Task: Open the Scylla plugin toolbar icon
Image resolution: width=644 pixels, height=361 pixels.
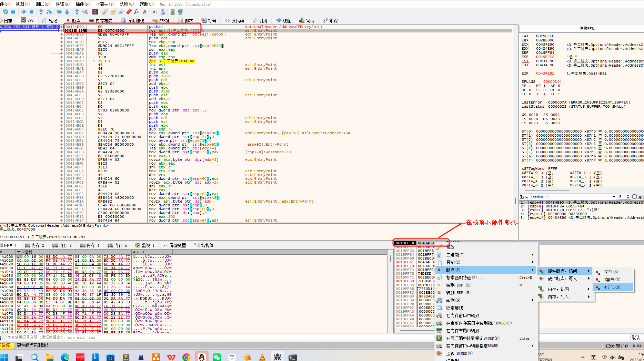Action: (95, 12)
